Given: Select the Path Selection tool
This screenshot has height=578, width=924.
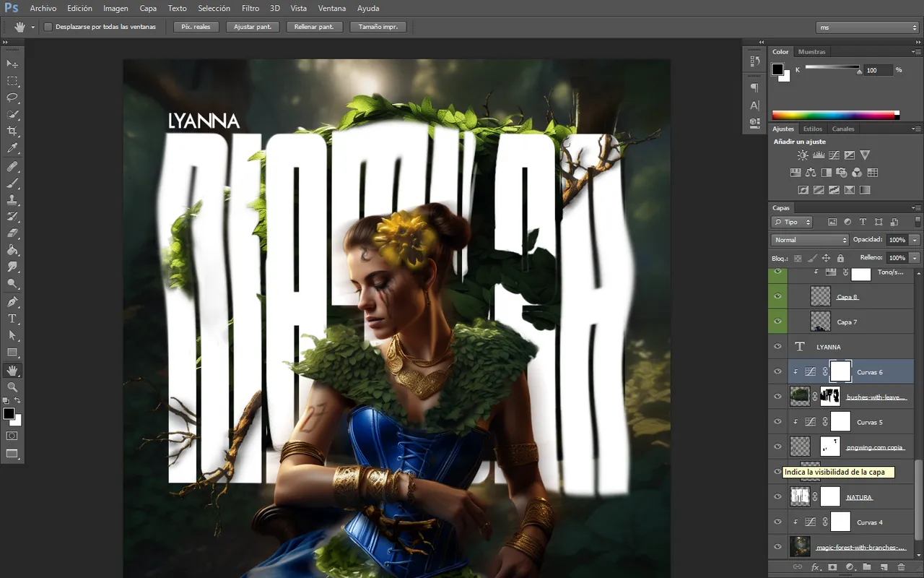Looking at the screenshot, I should 12,335.
